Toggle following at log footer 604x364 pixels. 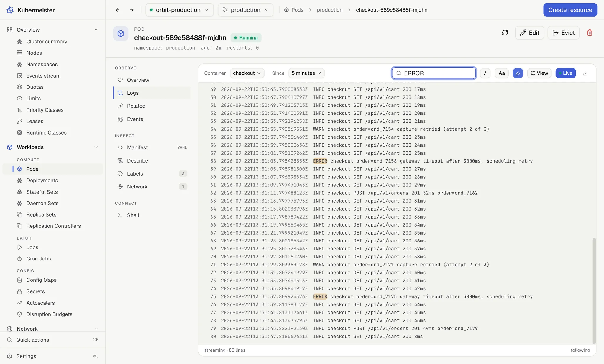click(580, 350)
